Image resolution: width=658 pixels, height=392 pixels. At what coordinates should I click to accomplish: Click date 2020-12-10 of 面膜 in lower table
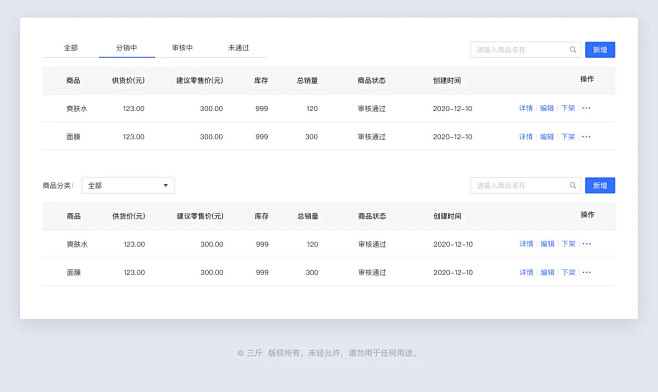coord(453,272)
